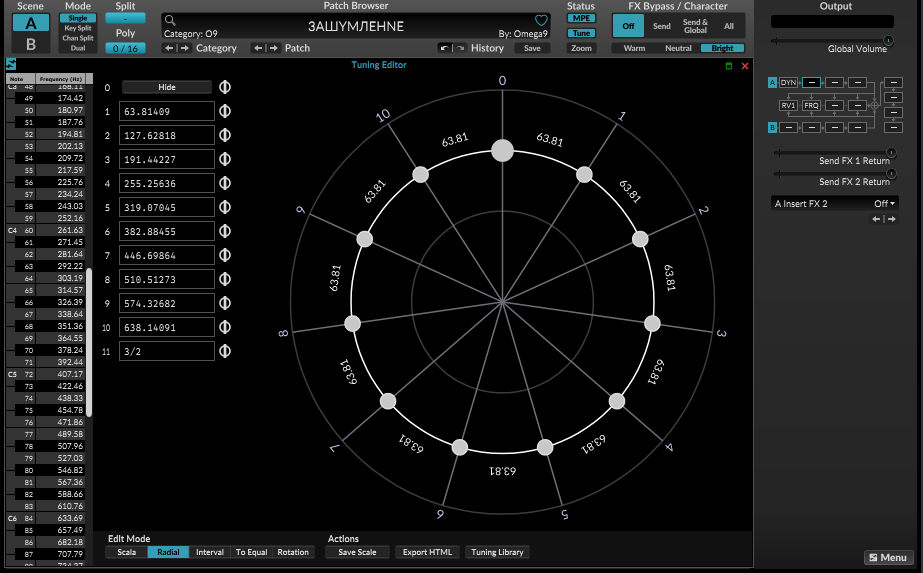Favorite the patch with the heart icon

click(x=542, y=20)
